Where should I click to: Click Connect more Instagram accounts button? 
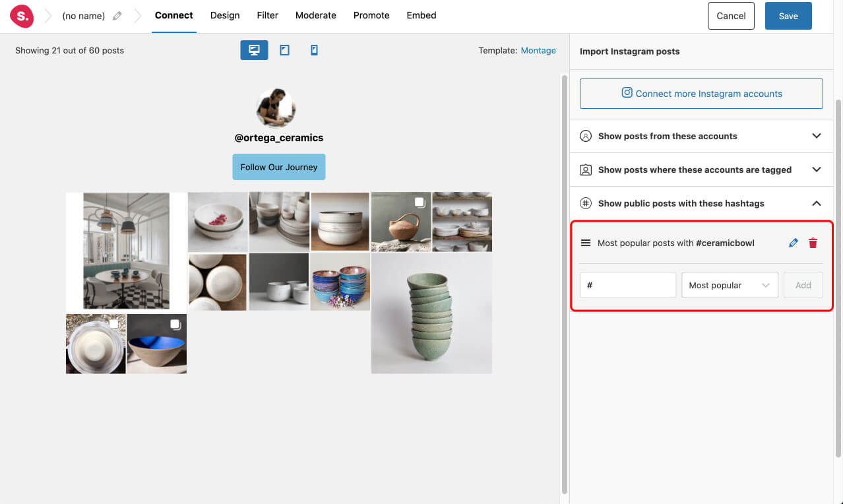(701, 94)
